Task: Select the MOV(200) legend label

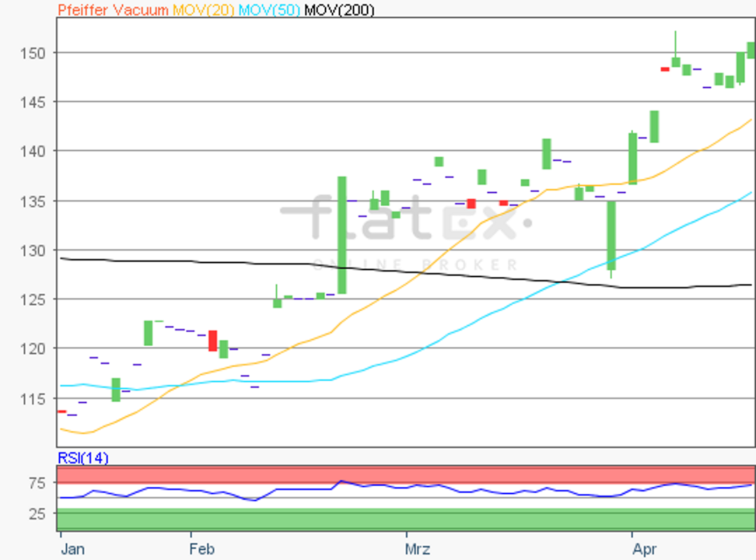Action: [x=339, y=10]
